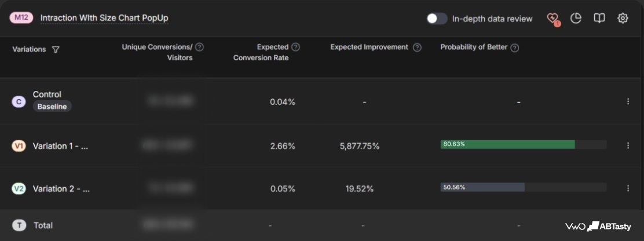
Task: Click the Intraction With Size Chart PopUp title
Action: (x=104, y=18)
